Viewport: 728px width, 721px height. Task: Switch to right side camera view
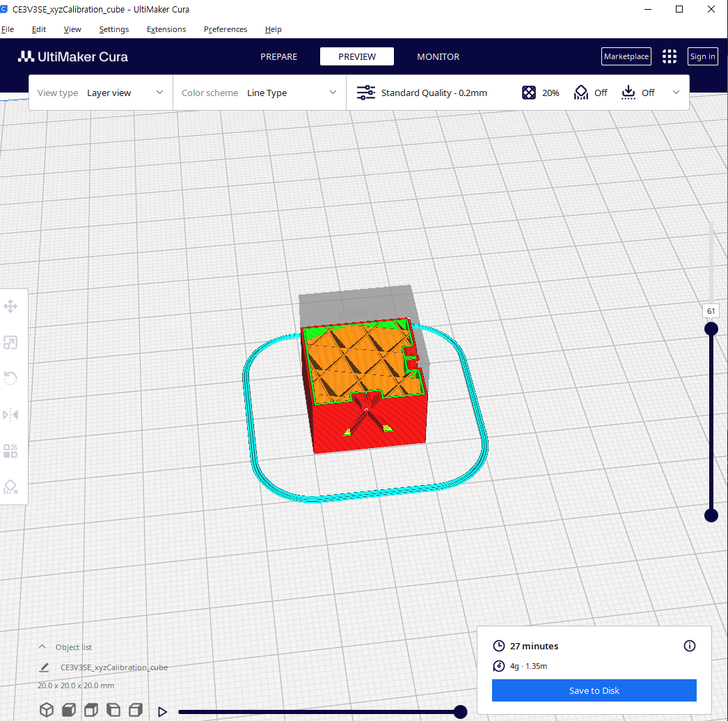[x=136, y=709]
